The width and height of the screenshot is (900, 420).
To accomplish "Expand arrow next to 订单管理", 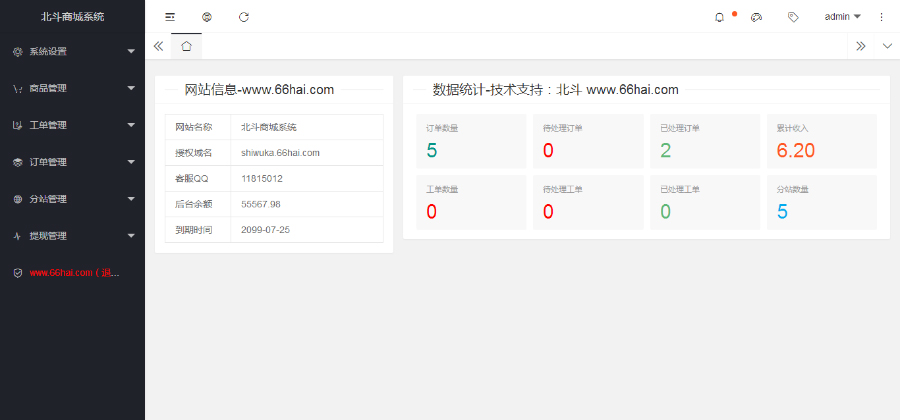I will pos(131,162).
